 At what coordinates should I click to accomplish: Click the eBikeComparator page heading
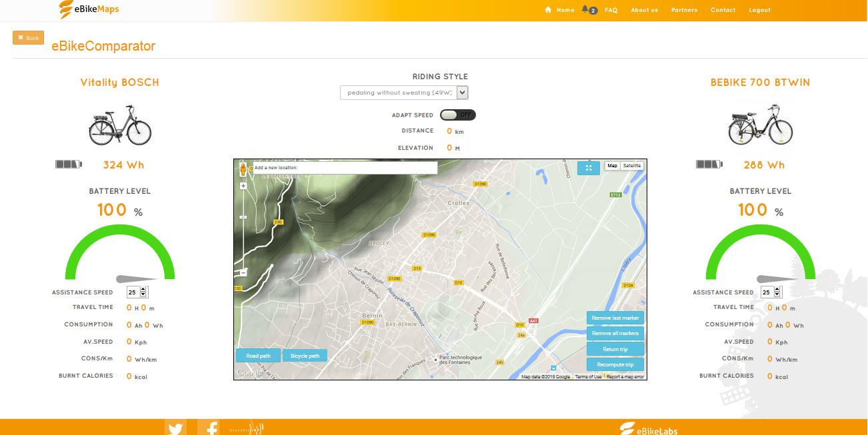click(x=103, y=46)
